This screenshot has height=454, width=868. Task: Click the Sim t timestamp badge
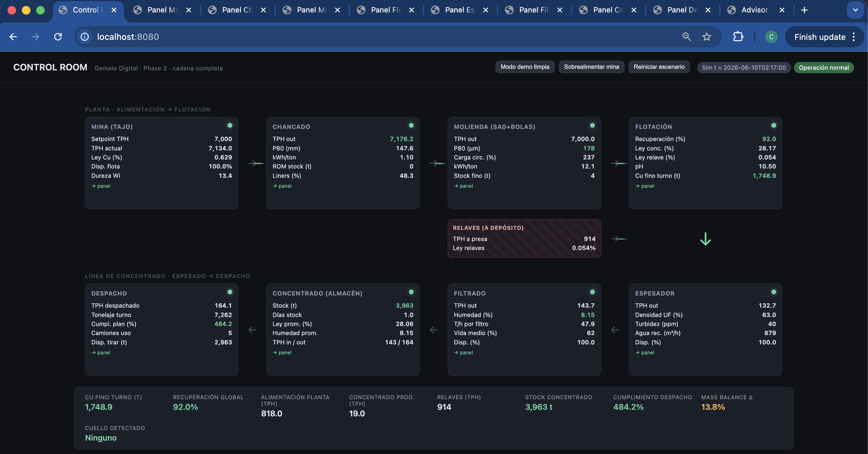coord(744,67)
